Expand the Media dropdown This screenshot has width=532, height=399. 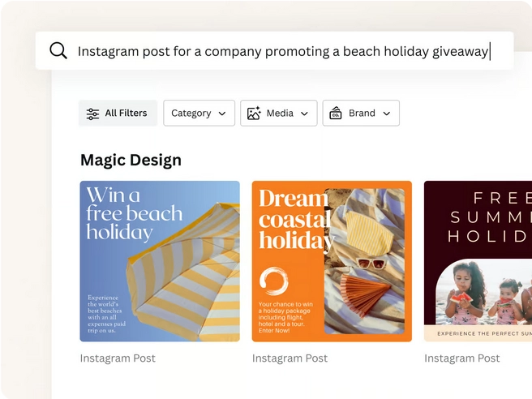(x=278, y=114)
